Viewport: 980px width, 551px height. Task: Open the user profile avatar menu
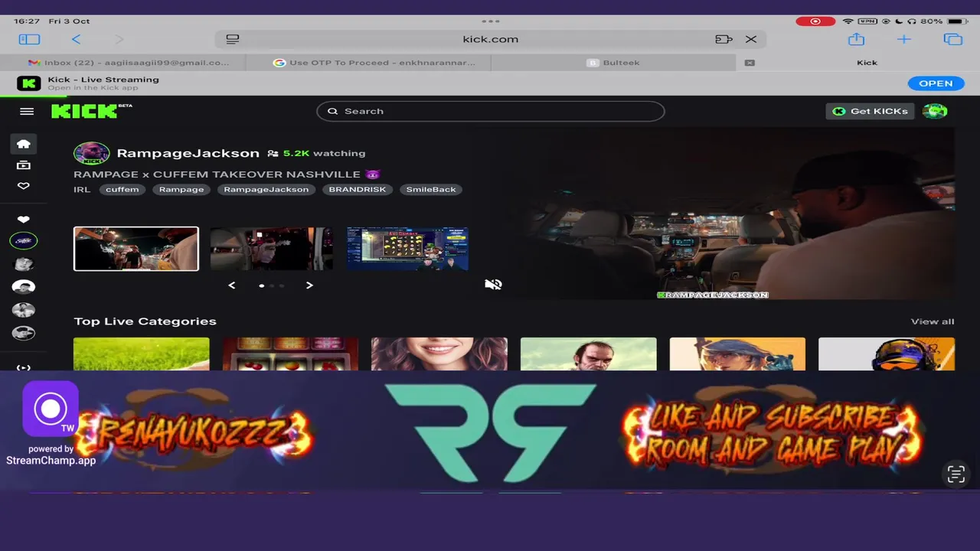click(x=935, y=111)
